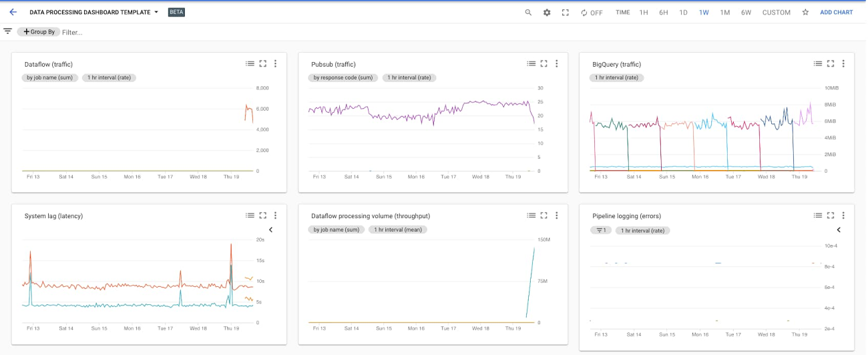Click 'by job name (sum)' chip on processing volume
The width and height of the screenshot is (868, 355).
337,230
